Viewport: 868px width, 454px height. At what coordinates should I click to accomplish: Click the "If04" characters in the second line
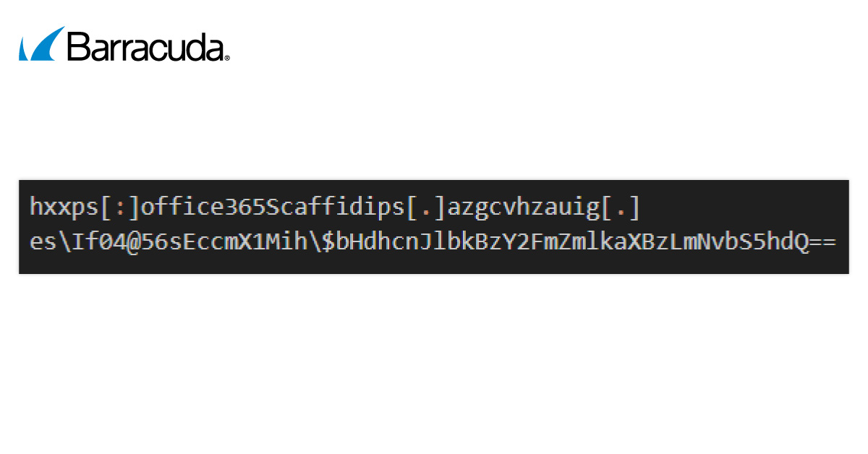pos(98,242)
